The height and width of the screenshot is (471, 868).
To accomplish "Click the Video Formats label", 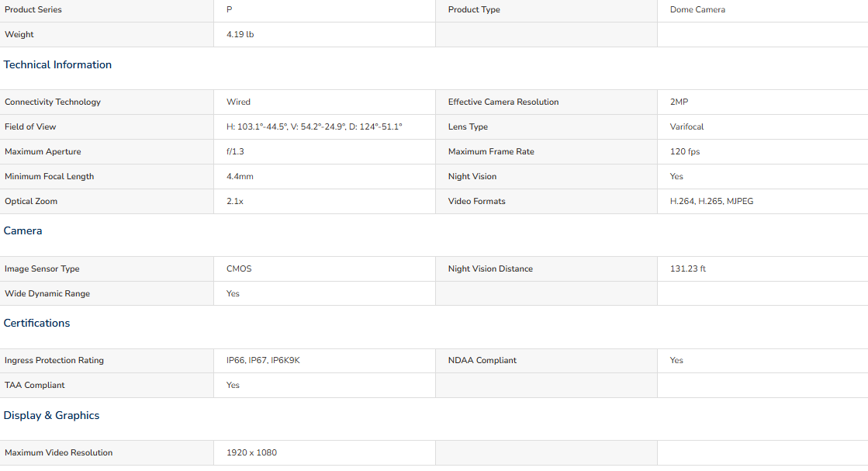I will tap(476, 202).
